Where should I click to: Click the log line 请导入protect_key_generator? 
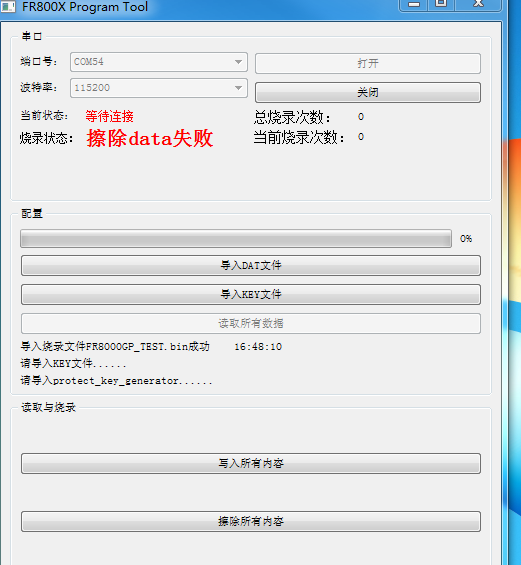pyautogui.click(x=116, y=381)
